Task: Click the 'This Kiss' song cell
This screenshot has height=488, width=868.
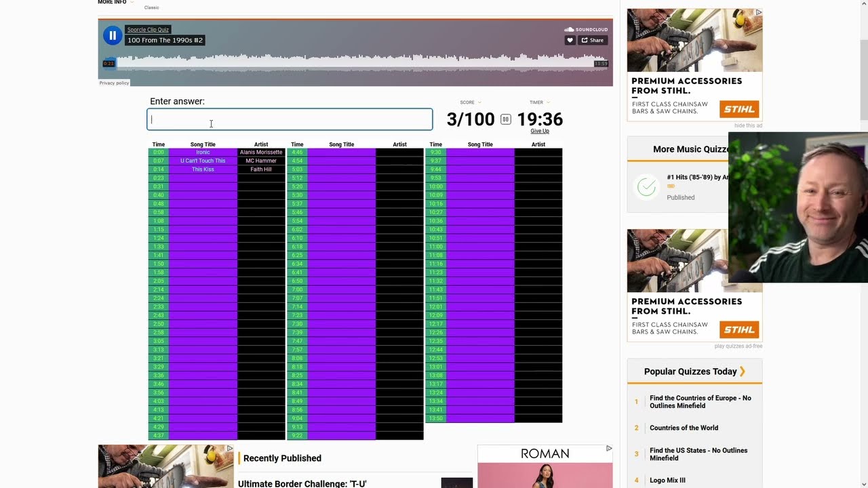Action: [x=203, y=169]
